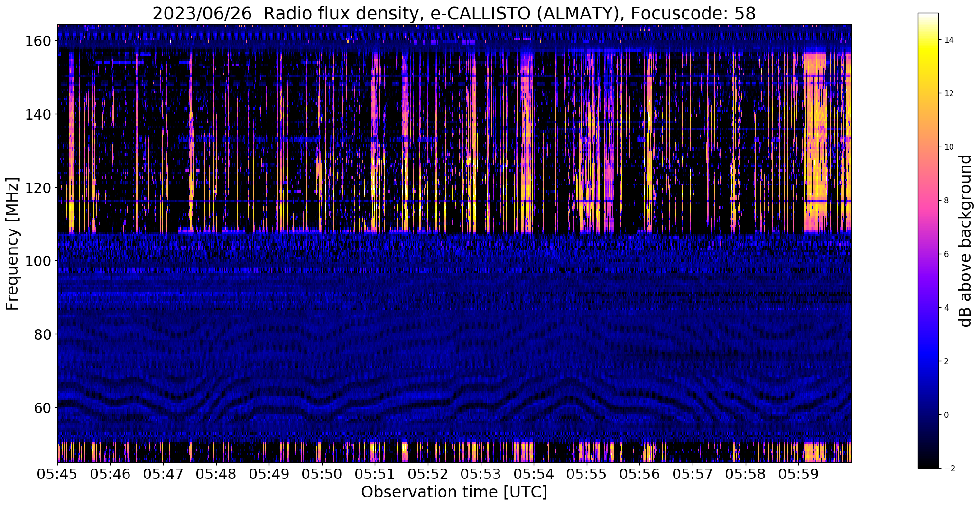Click the 05:50 time tick label

pos(322,474)
